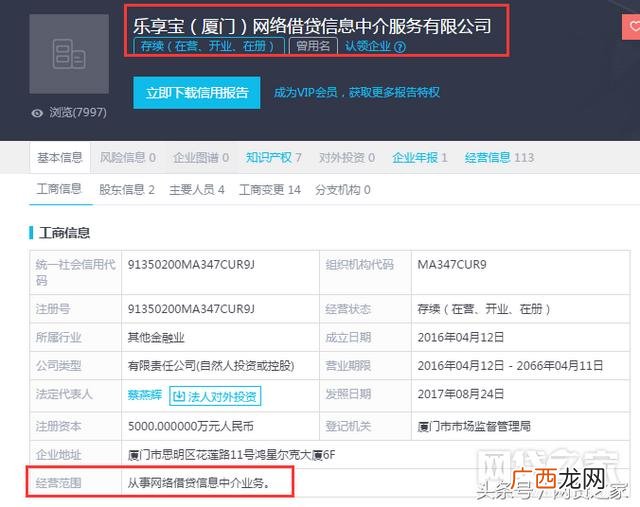The image size is (640, 507).
Task: Click the company logo placeholder thumbnail
Action: point(69,54)
